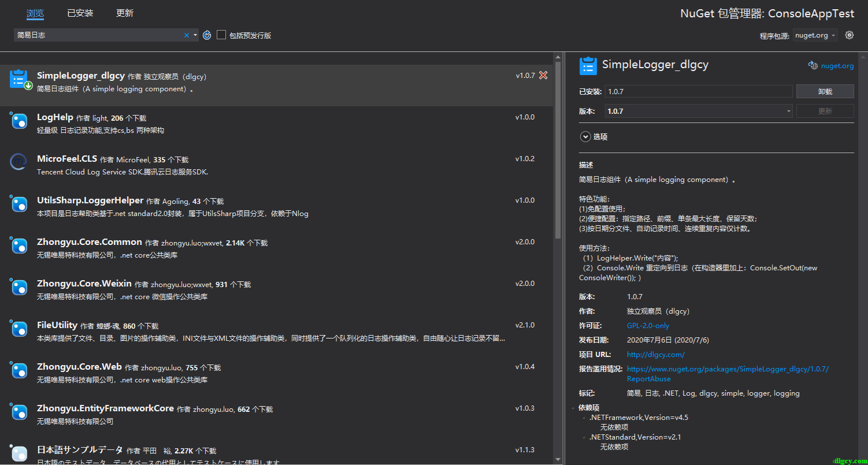This screenshot has width=868, height=465.
Task: Open the 更新 tab
Action: point(125,13)
